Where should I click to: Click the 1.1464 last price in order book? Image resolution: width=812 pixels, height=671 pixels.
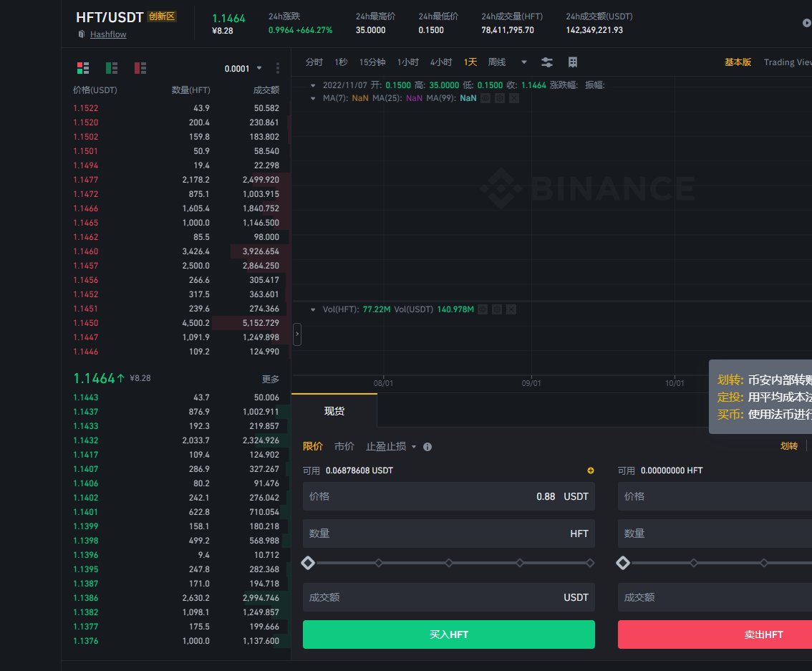point(94,379)
